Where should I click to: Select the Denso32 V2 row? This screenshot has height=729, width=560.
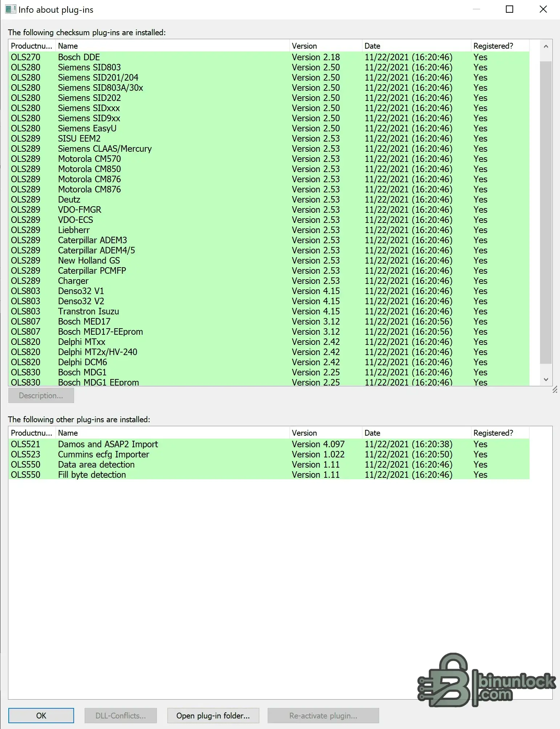(x=269, y=301)
